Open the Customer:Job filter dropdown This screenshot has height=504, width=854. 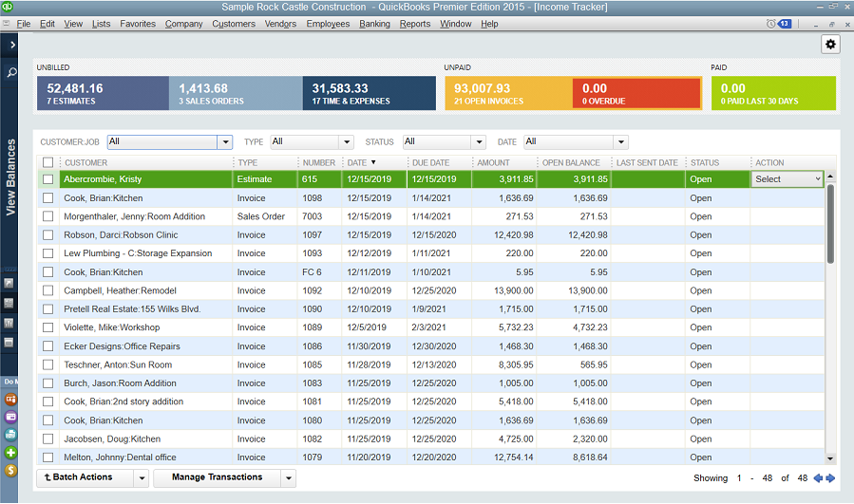[x=225, y=142]
